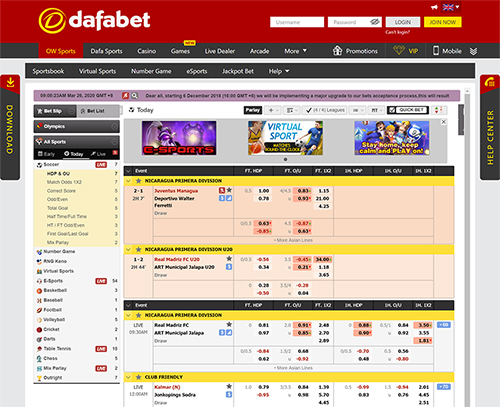The width and height of the screenshot is (500, 407).
Task: Click the Promotions gift icon
Action: [x=337, y=51]
